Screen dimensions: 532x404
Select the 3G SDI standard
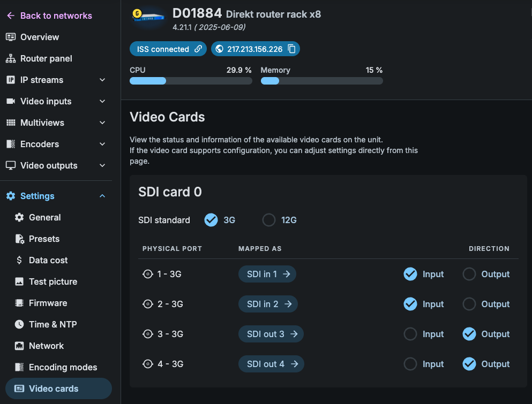[x=211, y=220]
